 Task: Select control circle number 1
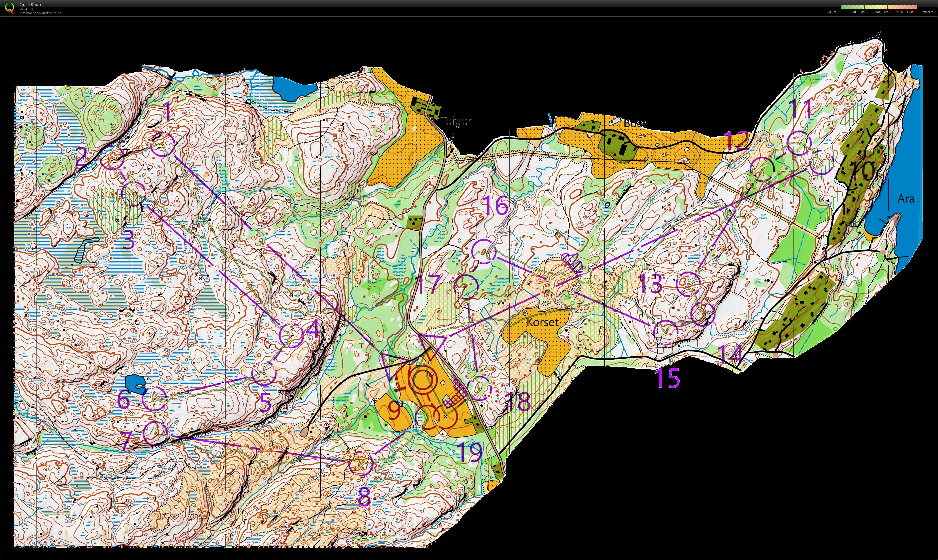tap(163, 144)
